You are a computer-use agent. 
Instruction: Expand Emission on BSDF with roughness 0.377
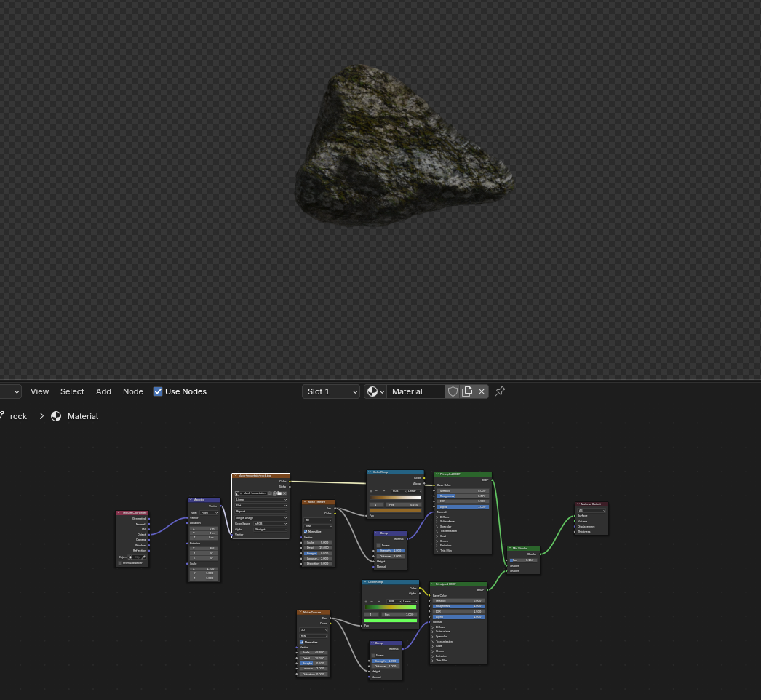tap(438, 546)
